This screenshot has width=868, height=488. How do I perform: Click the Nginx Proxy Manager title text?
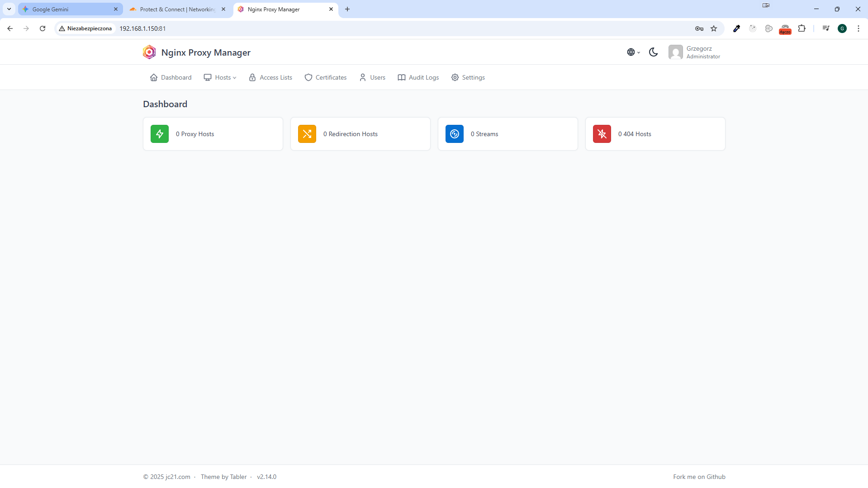click(206, 52)
